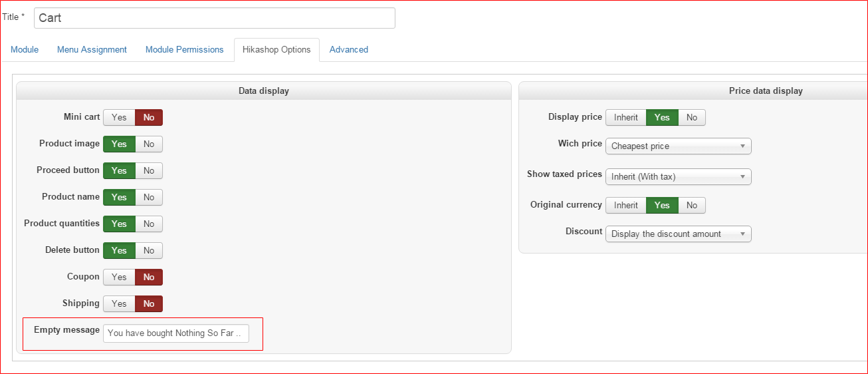Set Delete button option to No

[x=149, y=251]
